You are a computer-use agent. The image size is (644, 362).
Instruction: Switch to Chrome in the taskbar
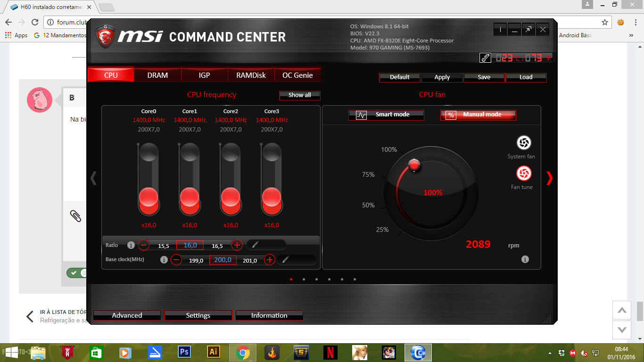coord(243,352)
